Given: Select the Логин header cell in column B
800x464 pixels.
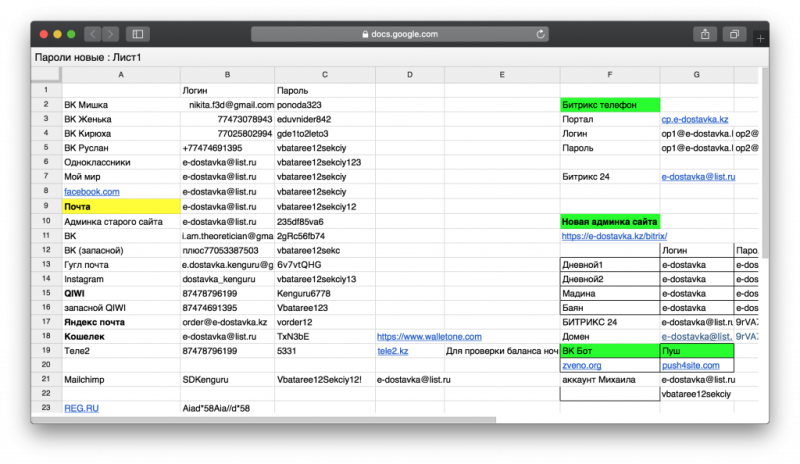Looking at the screenshot, I should (x=227, y=90).
